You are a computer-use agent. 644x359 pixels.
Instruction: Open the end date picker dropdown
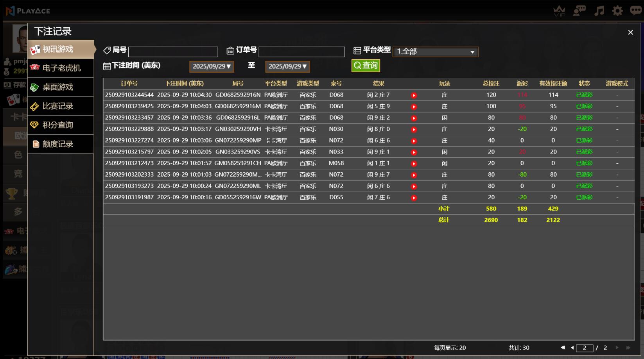(x=287, y=66)
